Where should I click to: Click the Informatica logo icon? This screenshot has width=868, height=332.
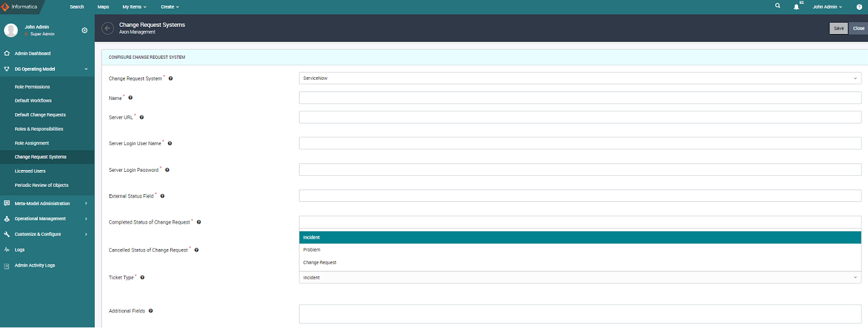5,7
